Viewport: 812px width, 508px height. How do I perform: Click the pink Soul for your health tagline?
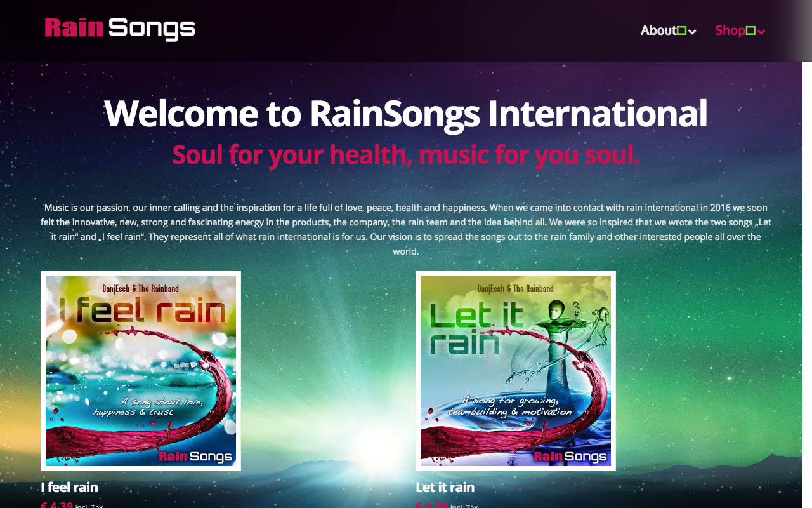(x=406, y=154)
